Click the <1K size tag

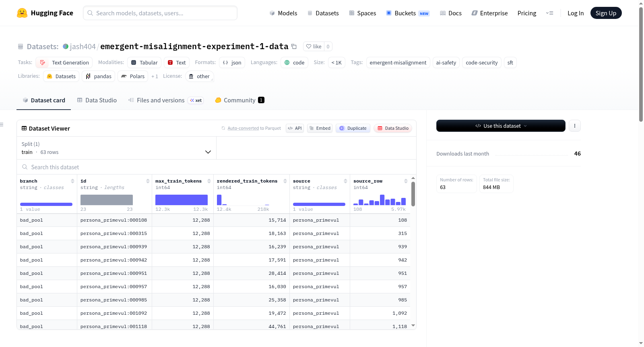(336, 62)
